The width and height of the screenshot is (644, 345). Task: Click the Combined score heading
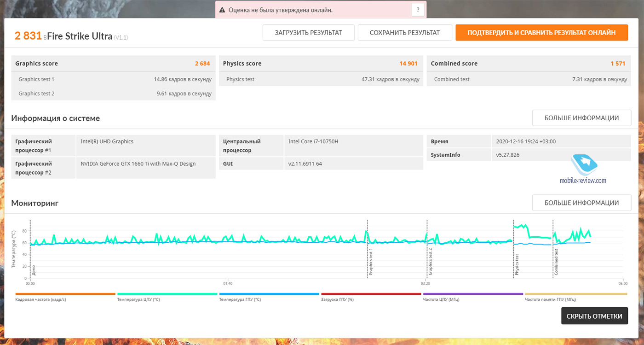click(x=454, y=64)
